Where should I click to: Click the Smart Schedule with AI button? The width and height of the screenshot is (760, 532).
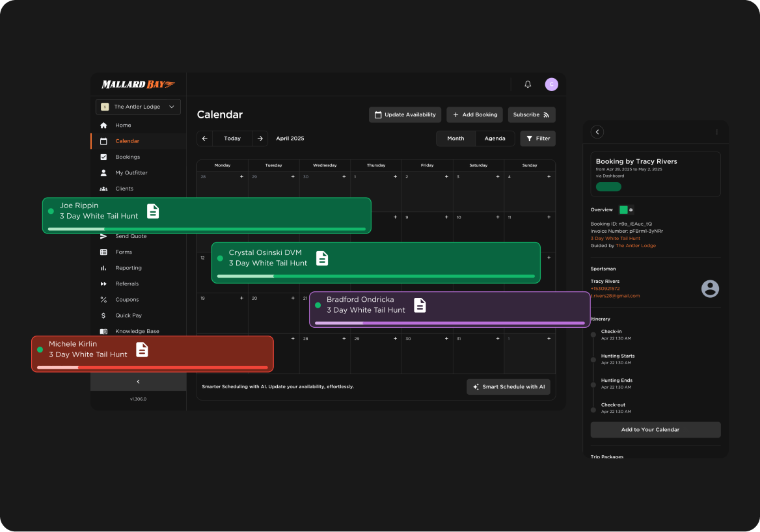[x=508, y=387]
